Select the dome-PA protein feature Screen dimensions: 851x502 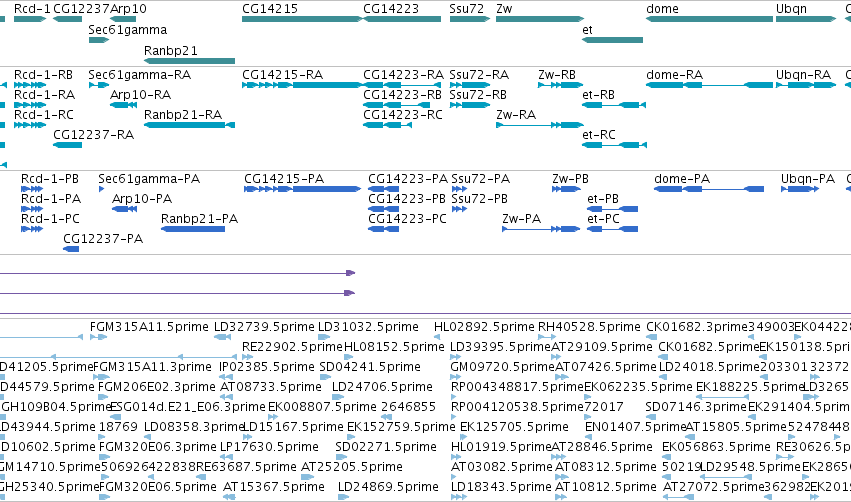(x=709, y=189)
